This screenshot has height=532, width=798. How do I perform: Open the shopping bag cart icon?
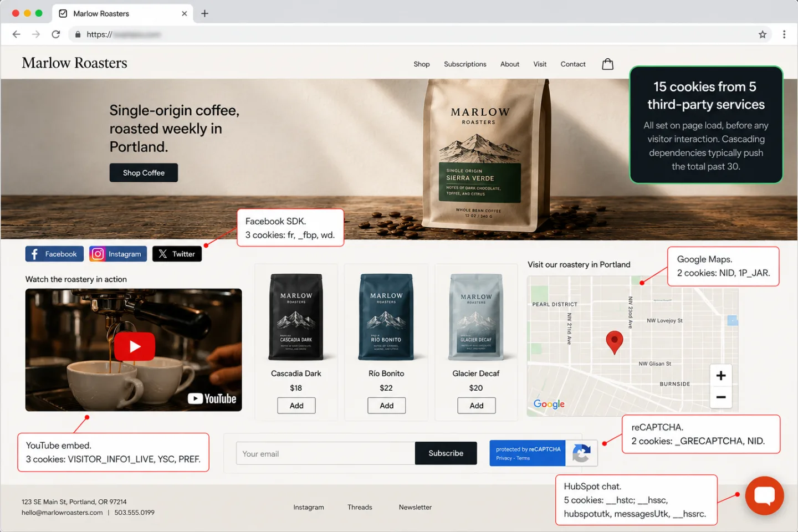click(607, 64)
